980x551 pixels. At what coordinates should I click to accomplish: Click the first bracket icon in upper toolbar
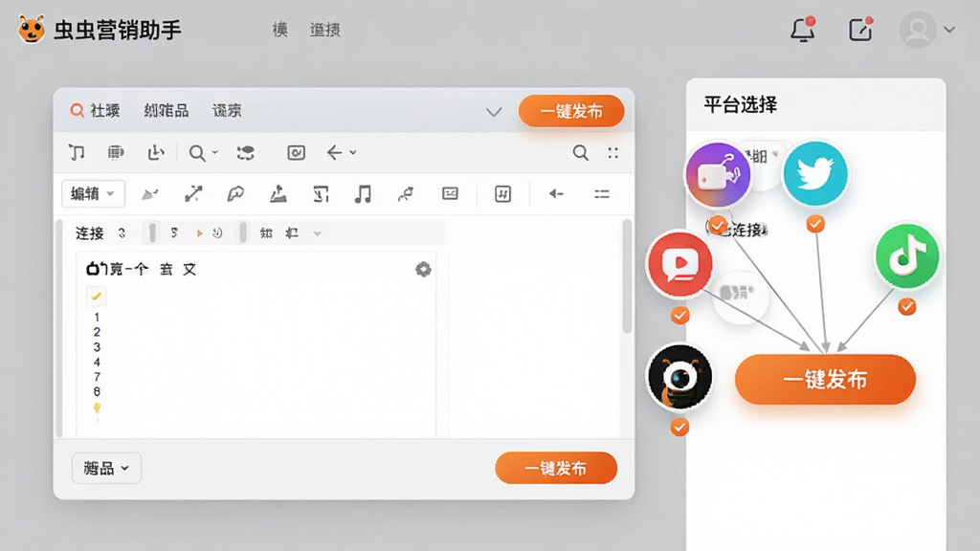pyautogui.click(x=77, y=152)
